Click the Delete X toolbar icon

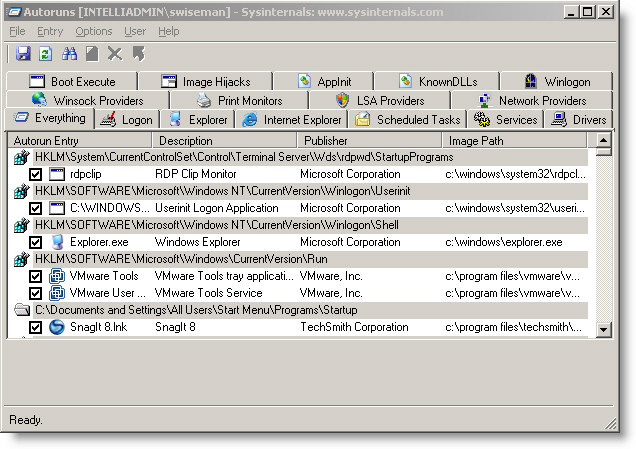[115, 54]
